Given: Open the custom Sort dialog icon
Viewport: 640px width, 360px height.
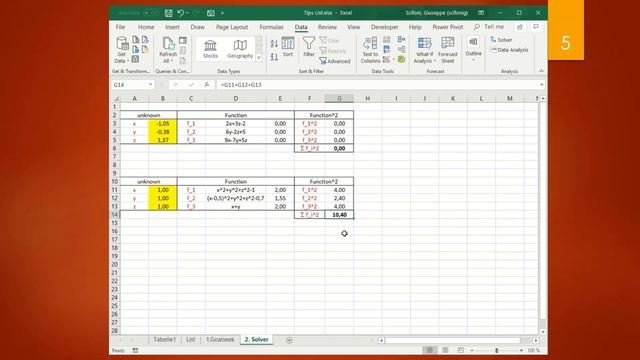Looking at the screenshot, I should (288, 47).
